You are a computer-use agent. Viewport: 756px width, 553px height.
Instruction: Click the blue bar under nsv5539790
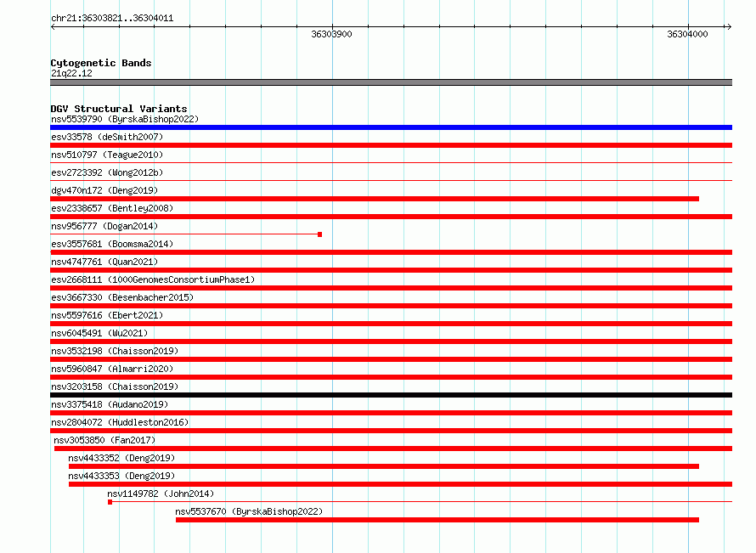[x=391, y=127]
